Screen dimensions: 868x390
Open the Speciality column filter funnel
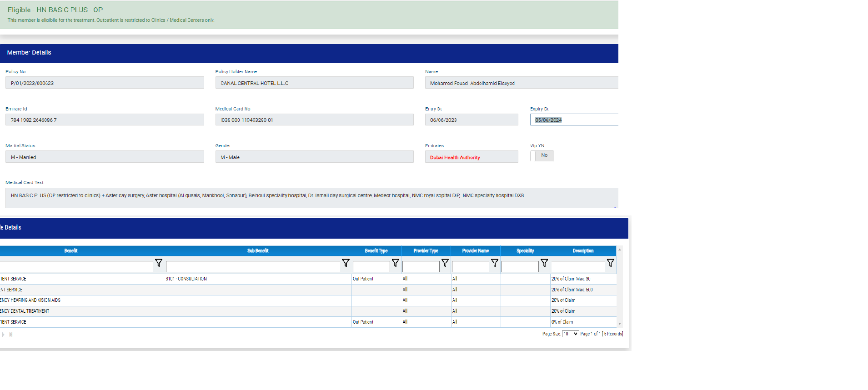(x=544, y=263)
